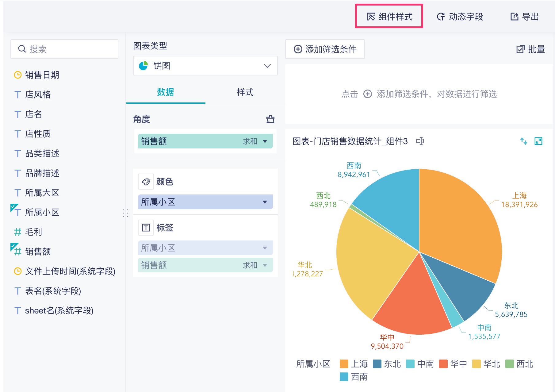
Task: Click the clock icon of 文件上传时间(系统字段)
Action: pos(18,271)
